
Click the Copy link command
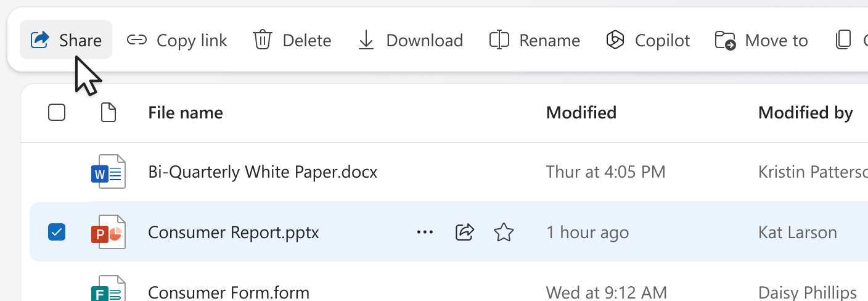[177, 40]
